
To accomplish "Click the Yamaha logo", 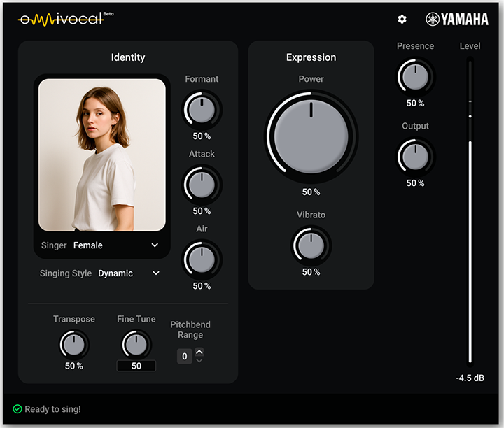I will [457, 20].
